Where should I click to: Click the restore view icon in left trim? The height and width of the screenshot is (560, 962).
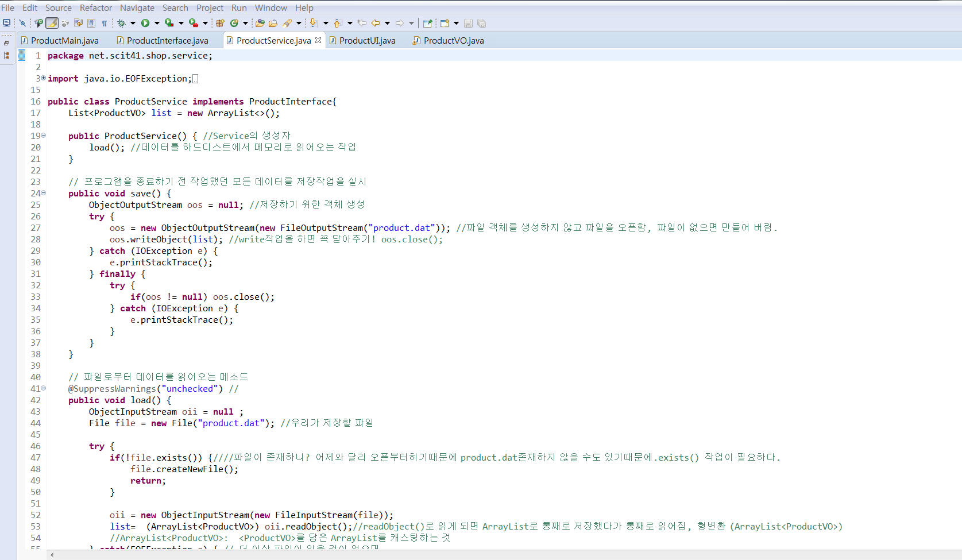[x=6, y=43]
